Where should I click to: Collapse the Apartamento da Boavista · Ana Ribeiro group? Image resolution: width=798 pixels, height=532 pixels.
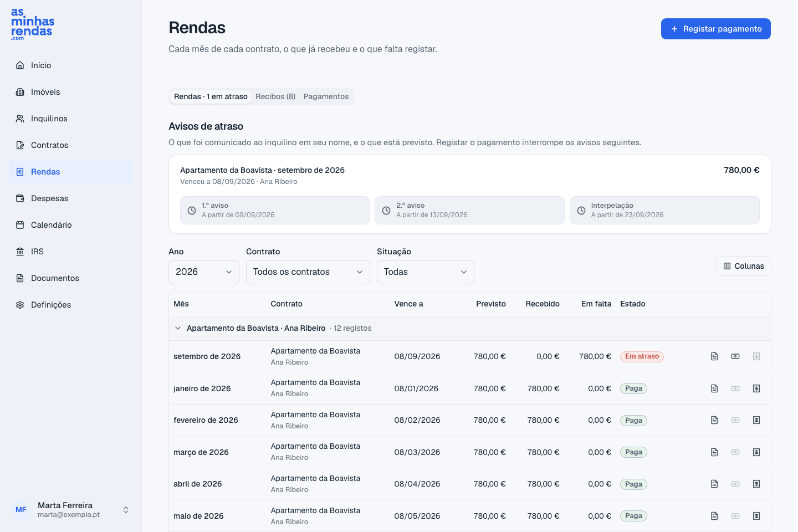click(x=178, y=328)
